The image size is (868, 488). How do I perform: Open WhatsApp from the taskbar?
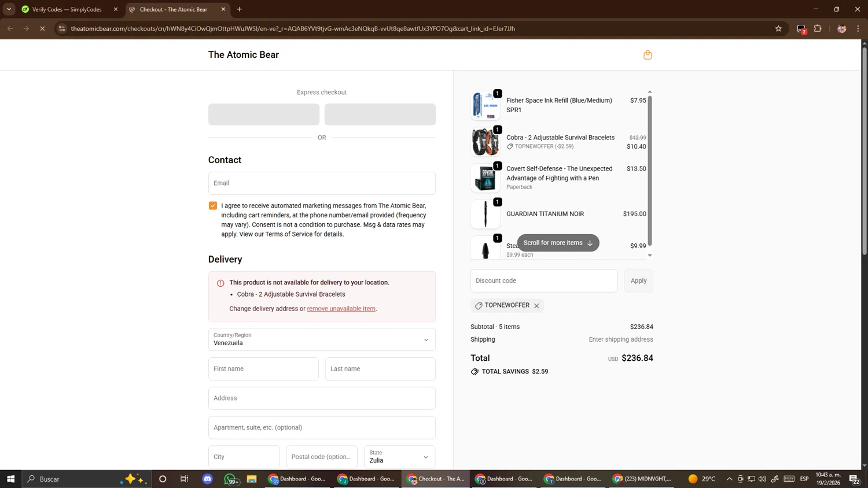point(231,479)
